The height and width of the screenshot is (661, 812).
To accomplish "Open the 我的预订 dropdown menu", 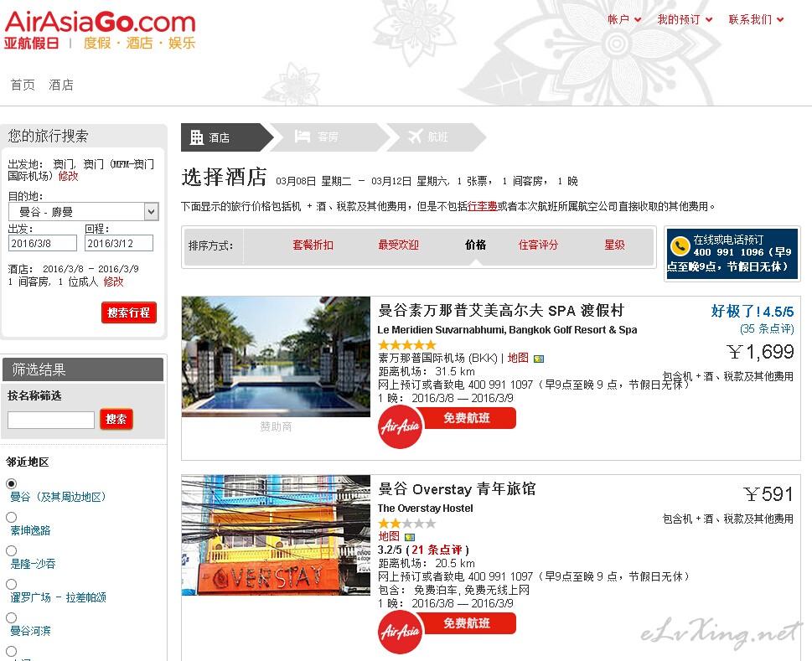I will (x=685, y=19).
